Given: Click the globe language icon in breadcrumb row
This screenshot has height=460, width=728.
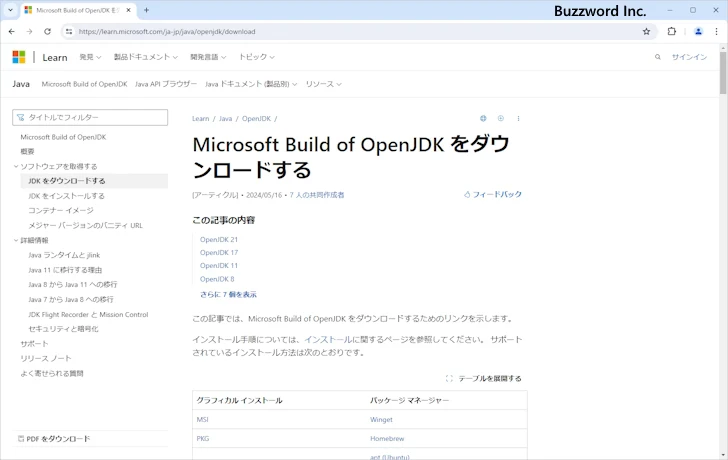Looking at the screenshot, I should (x=483, y=118).
